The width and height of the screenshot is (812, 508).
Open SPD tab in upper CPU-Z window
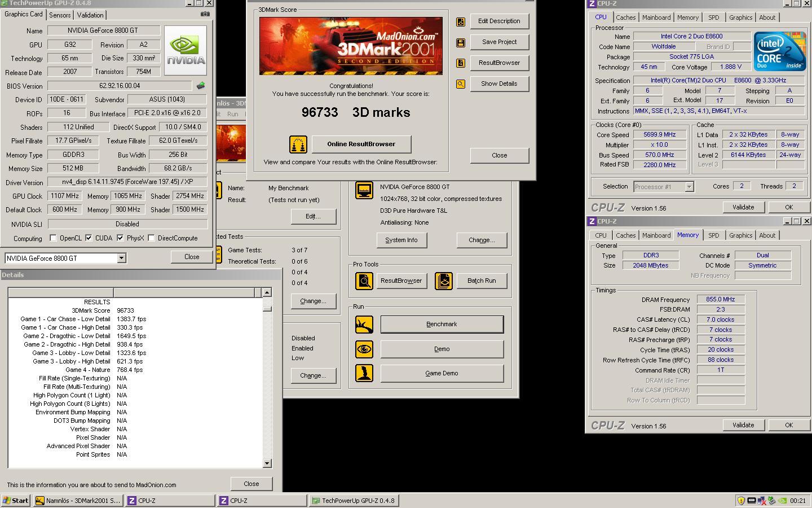click(713, 17)
